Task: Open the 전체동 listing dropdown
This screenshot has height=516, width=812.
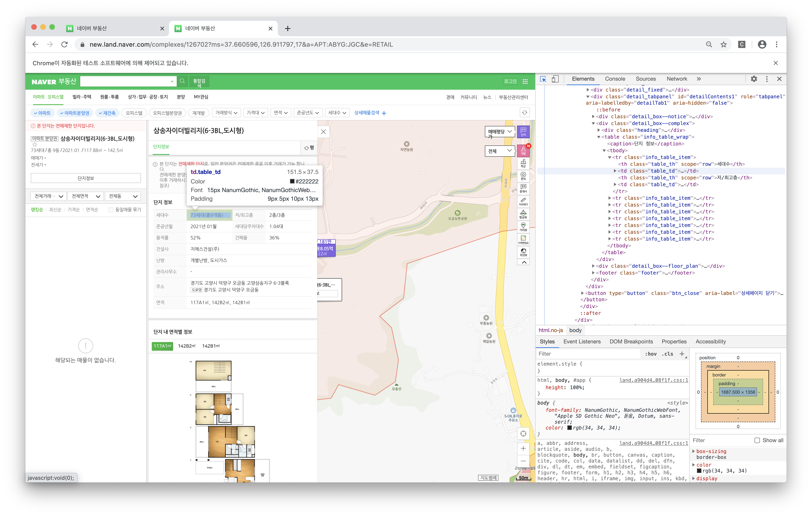Action: (123, 196)
